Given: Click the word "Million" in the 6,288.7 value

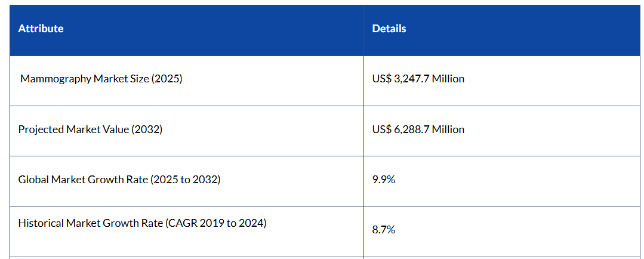Looking at the screenshot, I should pyautogui.click(x=448, y=129).
